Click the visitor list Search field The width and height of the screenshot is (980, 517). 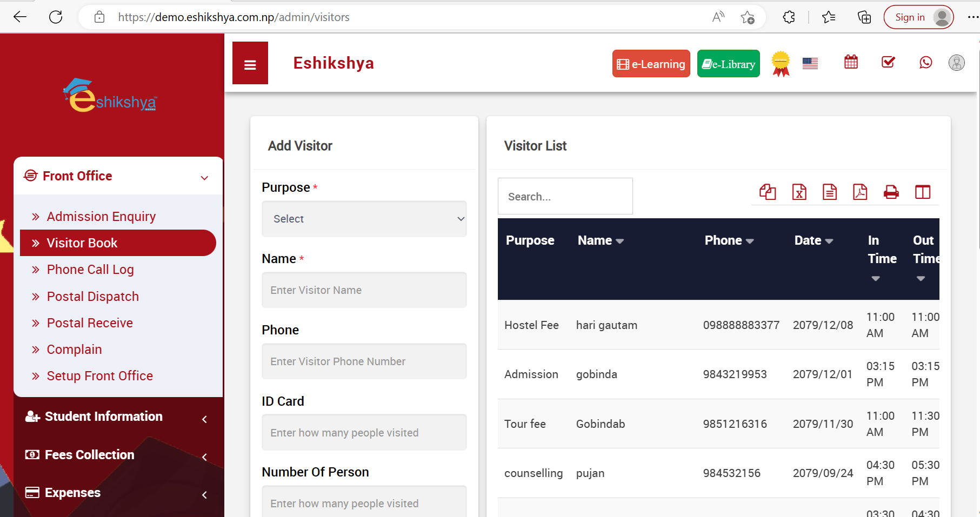pyautogui.click(x=565, y=197)
